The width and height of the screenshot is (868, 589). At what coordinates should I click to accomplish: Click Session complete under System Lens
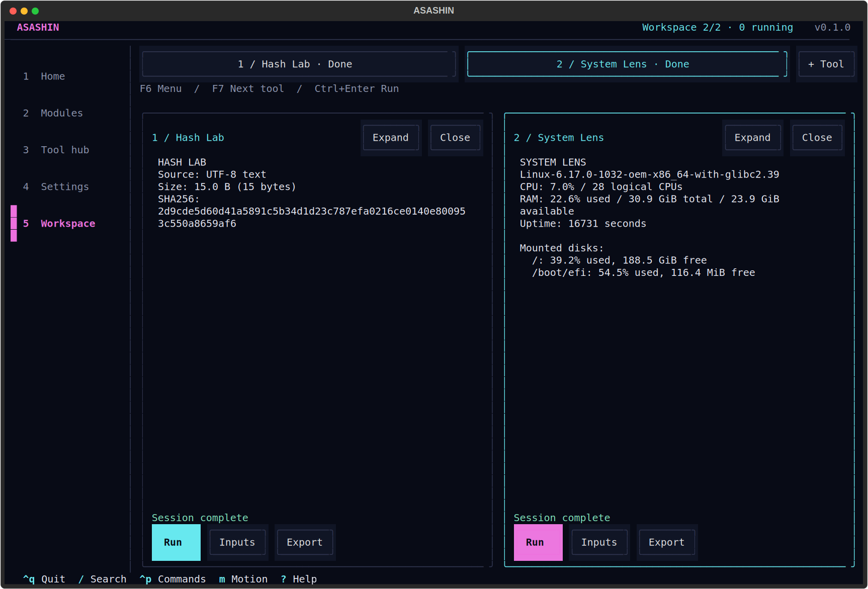point(562,518)
